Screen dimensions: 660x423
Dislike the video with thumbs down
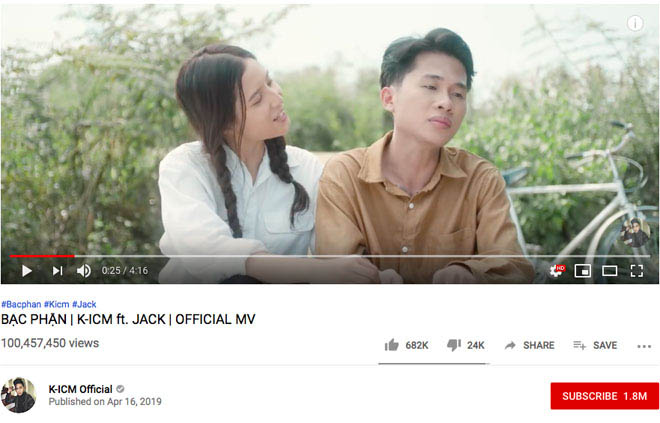coord(466,345)
